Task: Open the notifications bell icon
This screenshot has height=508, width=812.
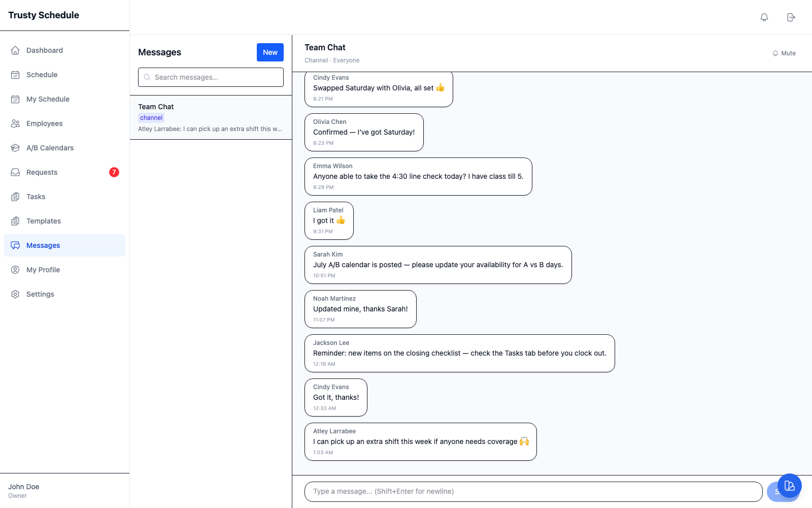Action: pyautogui.click(x=764, y=17)
